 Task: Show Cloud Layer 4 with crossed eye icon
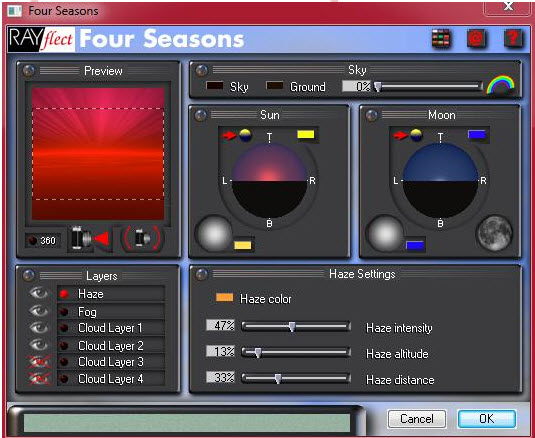click(39, 379)
